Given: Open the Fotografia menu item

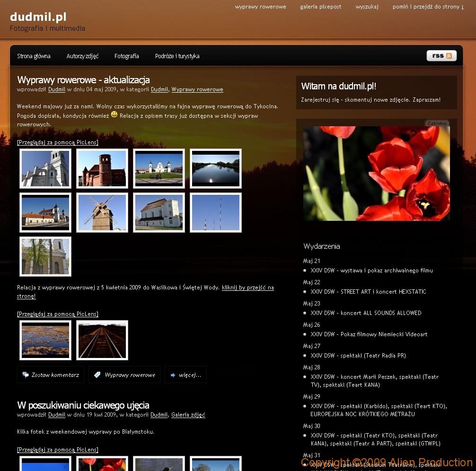Looking at the screenshot, I should tap(127, 56).
